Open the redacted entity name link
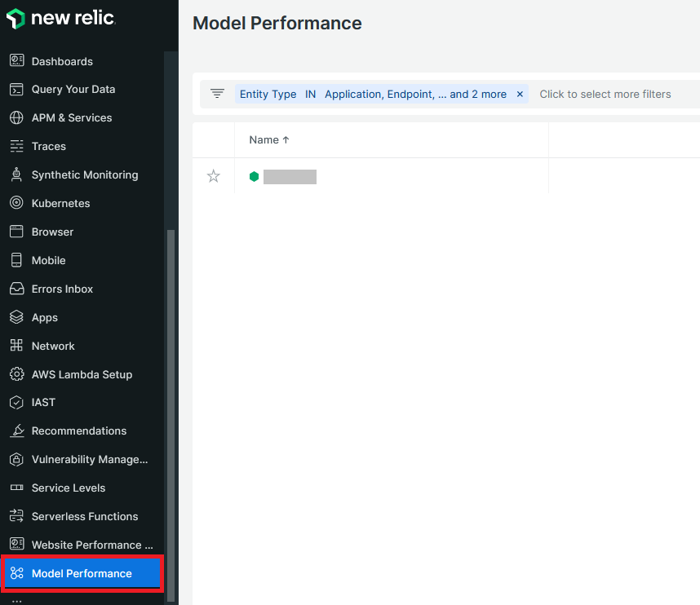This screenshot has width=700, height=605. pyautogui.click(x=290, y=177)
